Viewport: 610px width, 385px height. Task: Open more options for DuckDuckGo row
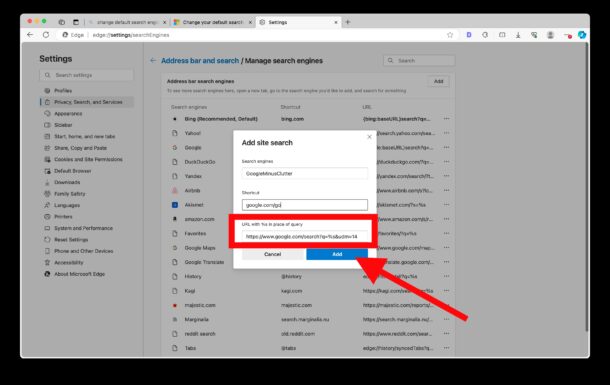click(x=447, y=162)
